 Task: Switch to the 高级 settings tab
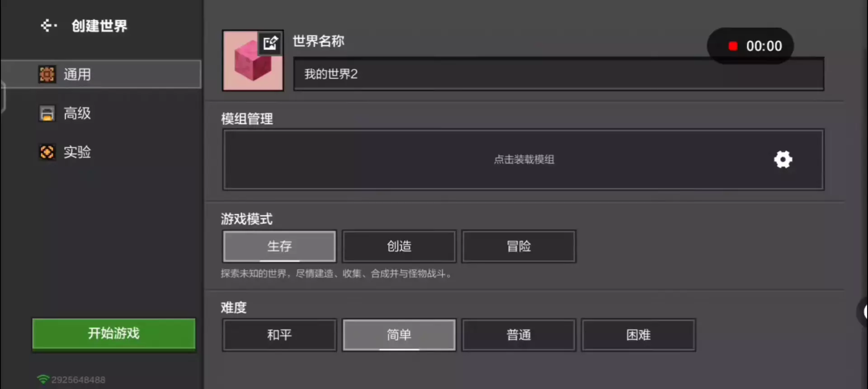101,113
